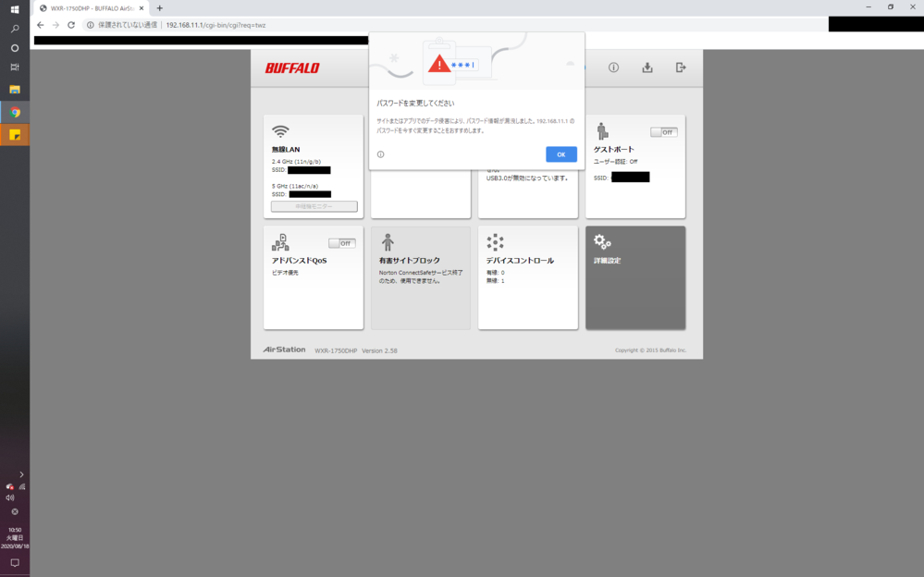Screen dimensions: 924x577
Task: Click the logout icon in Buffalo header
Action: pyautogui.click(x=681, y=68)
